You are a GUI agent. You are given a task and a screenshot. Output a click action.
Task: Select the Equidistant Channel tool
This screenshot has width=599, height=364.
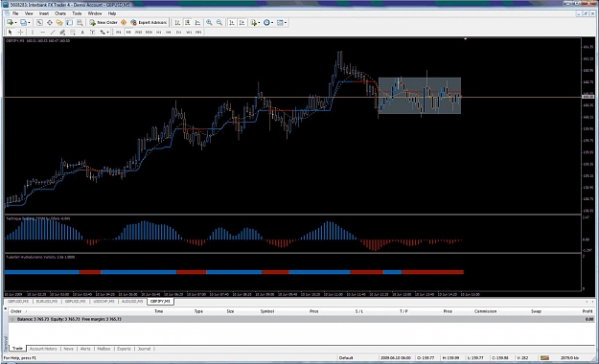pyautogui.click(x=62, y=32)
